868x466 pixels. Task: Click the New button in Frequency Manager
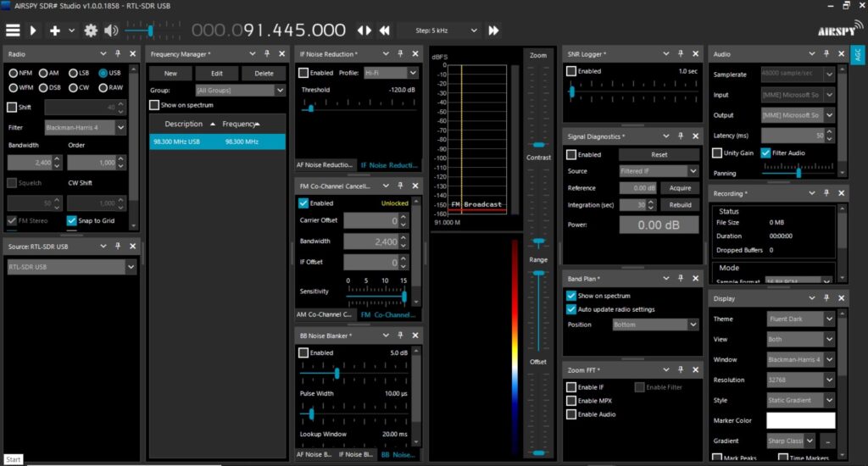(x=170, y=74)
